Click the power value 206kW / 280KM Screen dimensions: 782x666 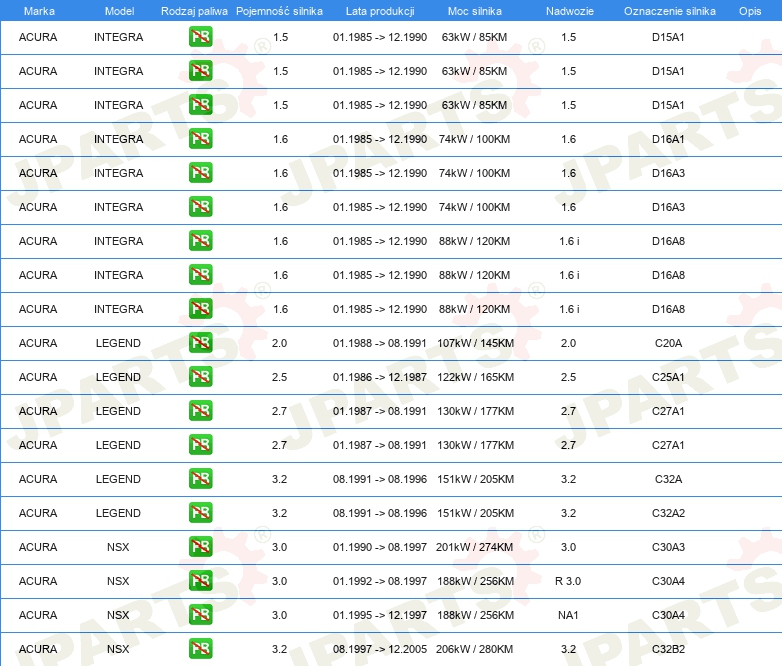click(474, 649)
